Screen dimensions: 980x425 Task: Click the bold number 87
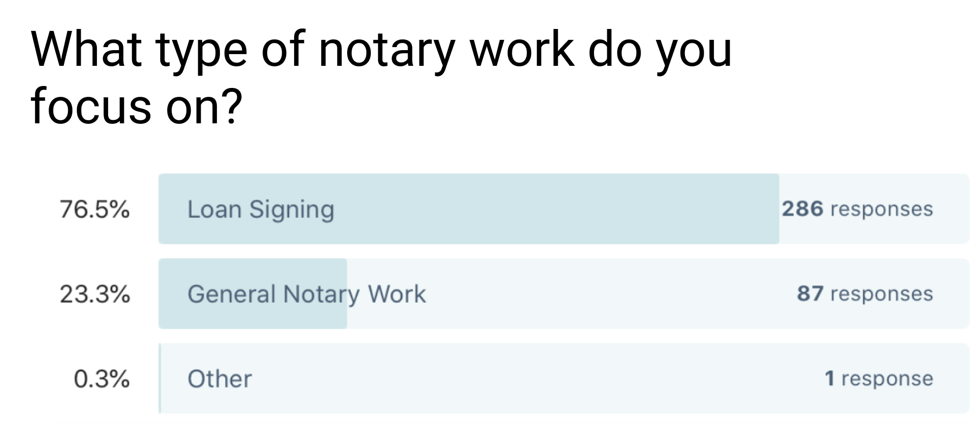(810, 294)
